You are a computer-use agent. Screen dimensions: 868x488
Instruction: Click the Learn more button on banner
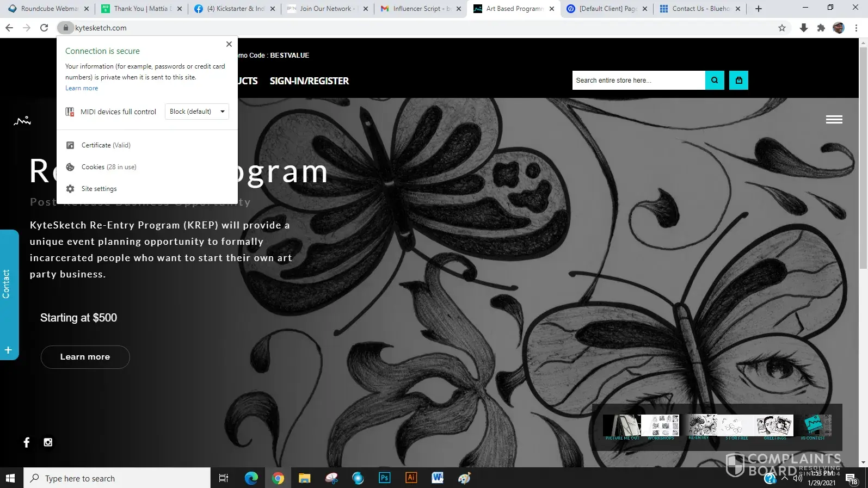(85, 357)
